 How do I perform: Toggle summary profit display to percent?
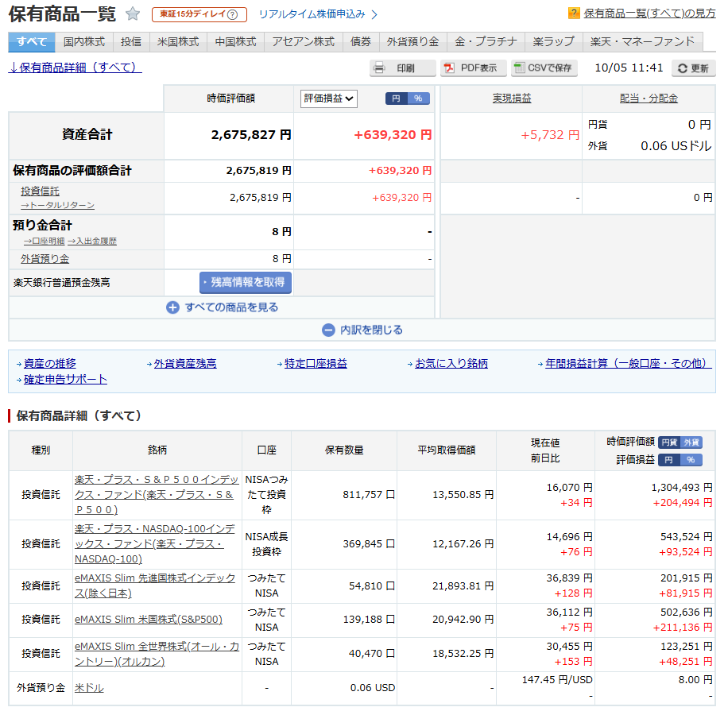click(419, 99)
